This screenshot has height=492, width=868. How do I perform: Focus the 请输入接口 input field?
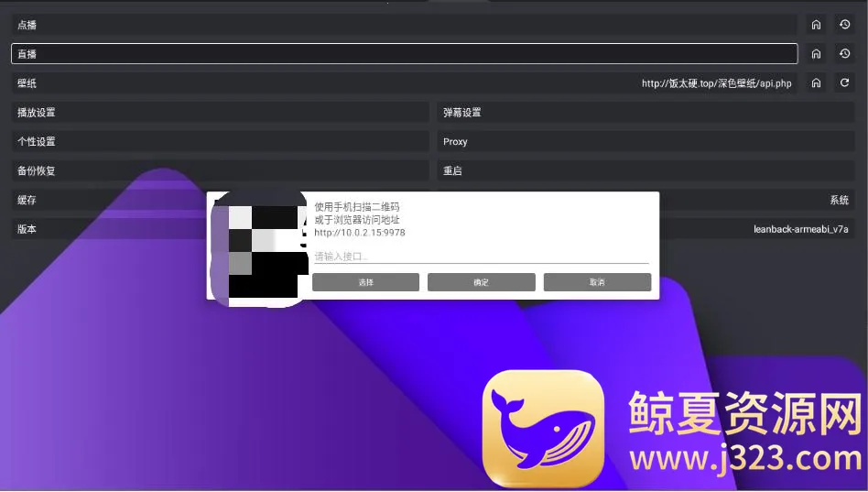(x=482, y=256)
